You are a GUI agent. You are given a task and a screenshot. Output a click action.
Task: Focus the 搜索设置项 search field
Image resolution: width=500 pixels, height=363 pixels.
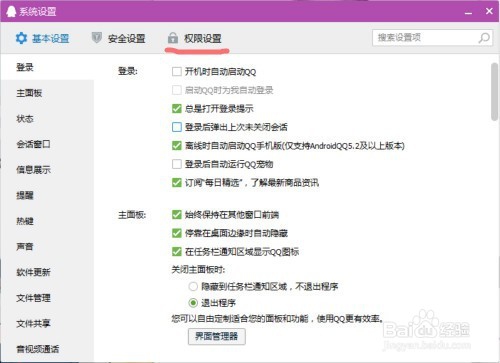point(432,38)
